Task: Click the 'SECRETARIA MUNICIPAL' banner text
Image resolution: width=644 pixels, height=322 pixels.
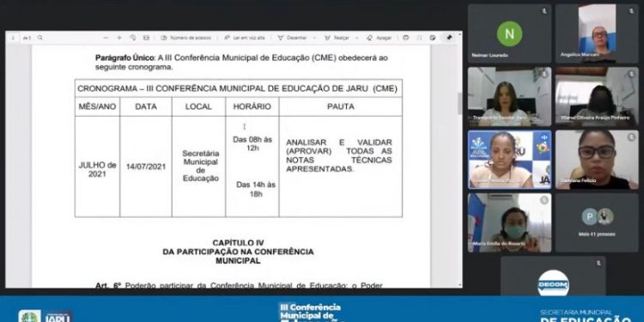Action: tap(576, 313)
